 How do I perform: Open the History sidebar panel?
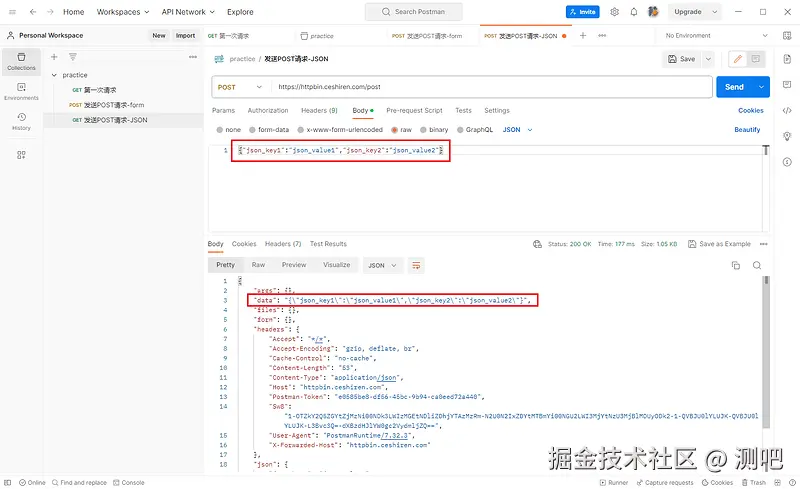(21, 121)
